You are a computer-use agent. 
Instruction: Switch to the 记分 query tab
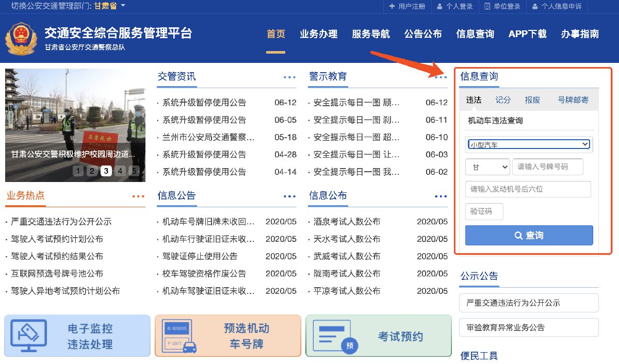pyautogui.click(x=503, y=100)
